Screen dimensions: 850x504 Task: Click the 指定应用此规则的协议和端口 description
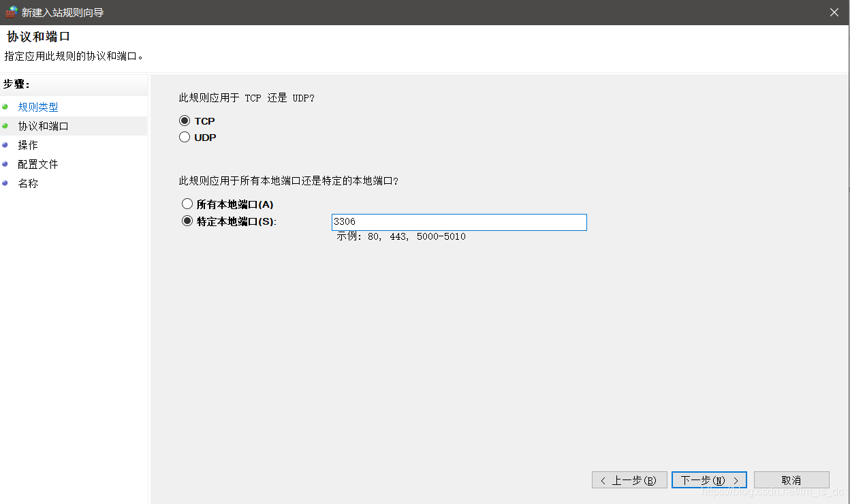[74, 56]
